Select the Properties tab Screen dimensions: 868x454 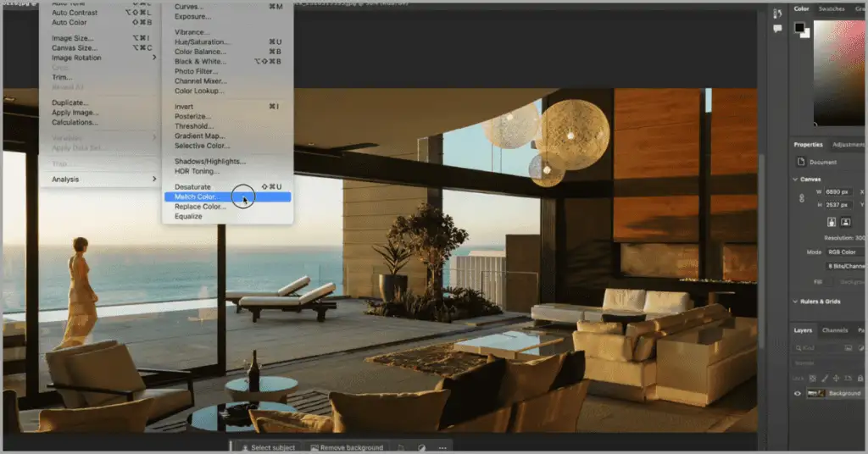(808, 144)
